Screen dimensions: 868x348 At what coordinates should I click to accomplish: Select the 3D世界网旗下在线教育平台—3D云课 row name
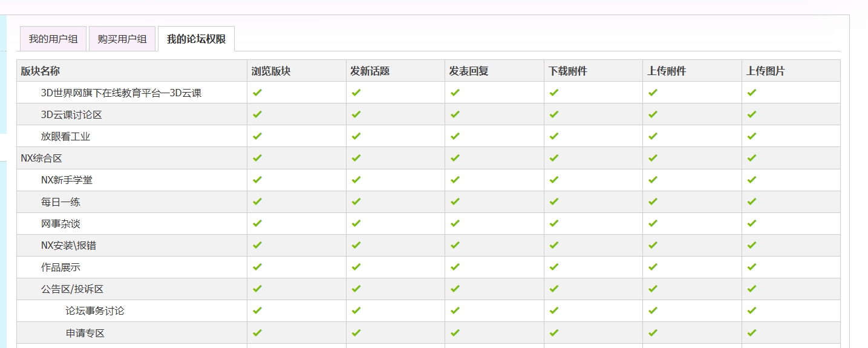point(121,93)
